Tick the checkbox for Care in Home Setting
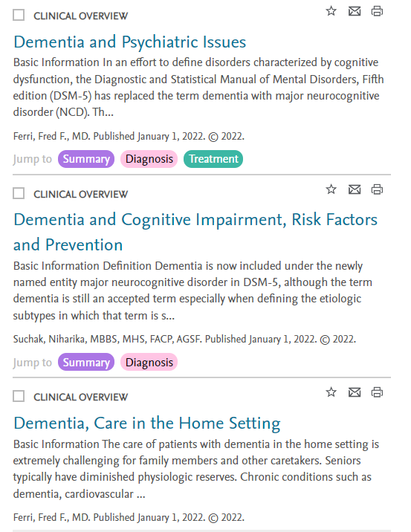Viewport: 411px width, 532px height. tap(19, 396)
